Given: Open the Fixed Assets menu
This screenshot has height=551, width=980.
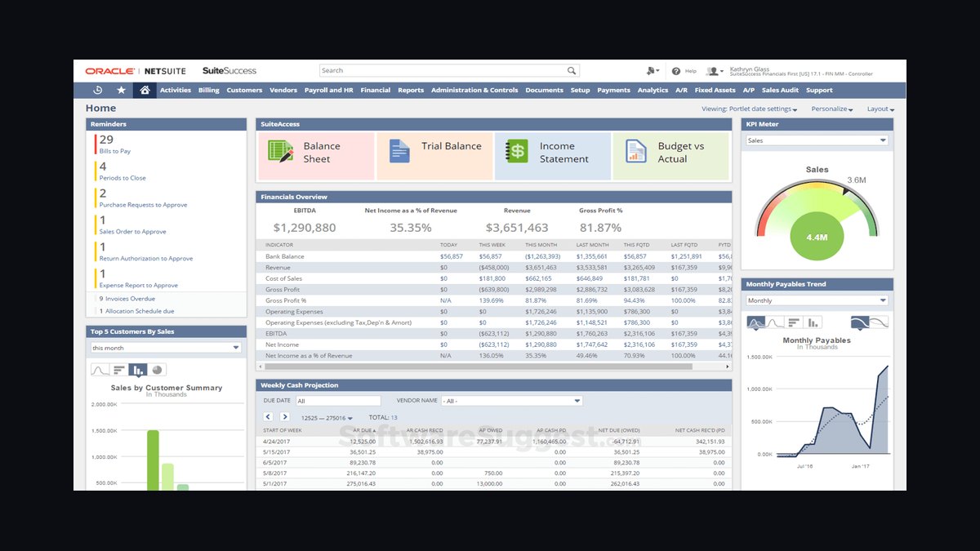Looking at the screenshot, I should [715, 91].
